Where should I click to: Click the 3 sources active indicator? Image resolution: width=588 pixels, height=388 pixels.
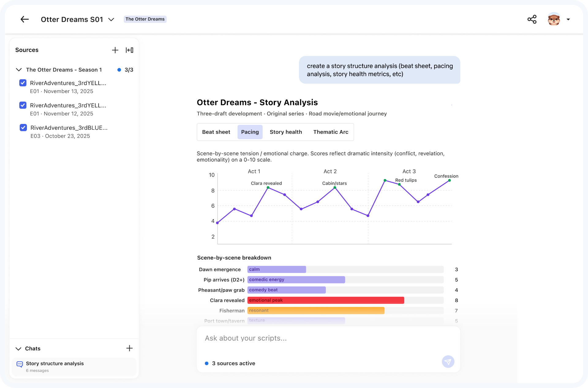tap(230, 363)
